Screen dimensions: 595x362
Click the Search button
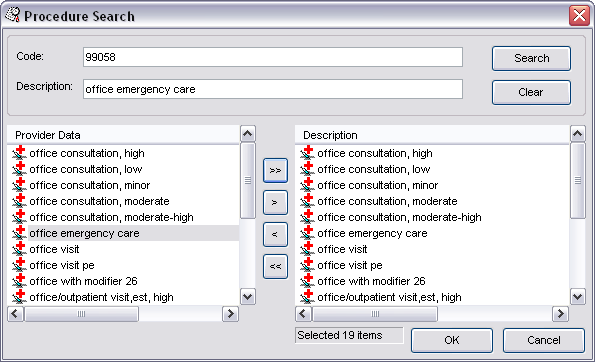[x=531, y=58]
